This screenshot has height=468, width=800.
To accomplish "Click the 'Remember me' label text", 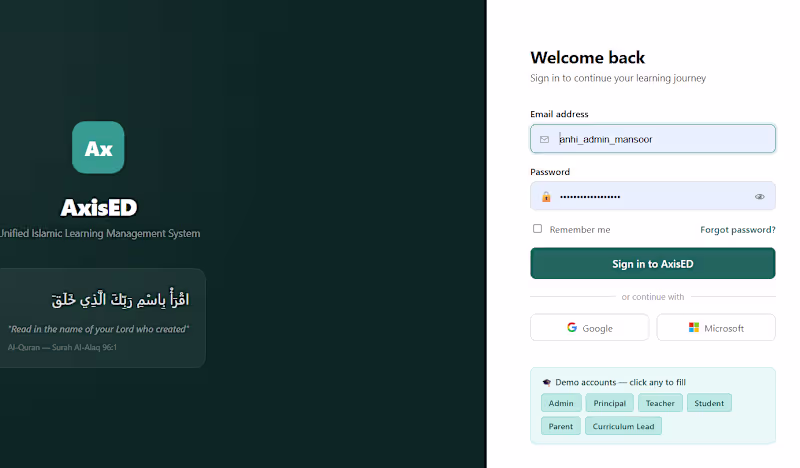I will (580, 230).
